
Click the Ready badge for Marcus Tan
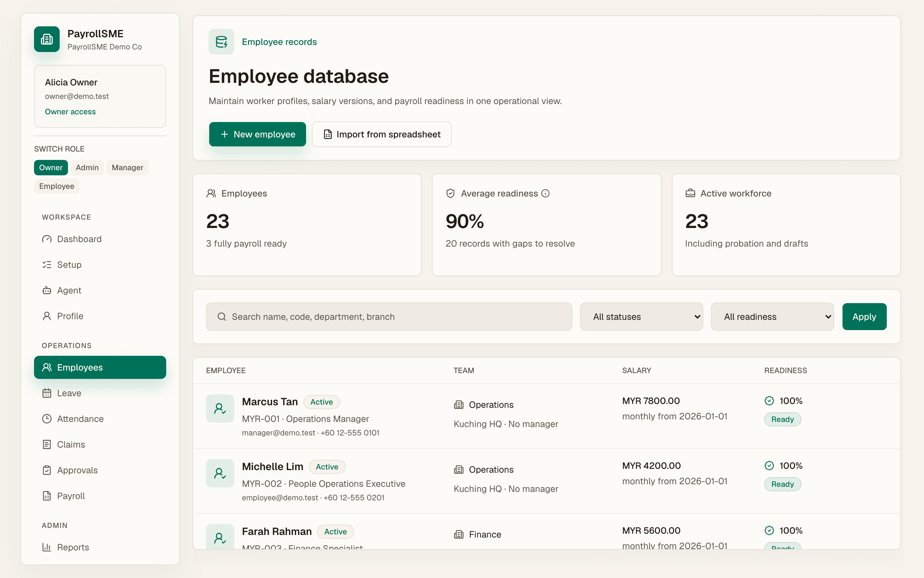(x=782, y=419)
